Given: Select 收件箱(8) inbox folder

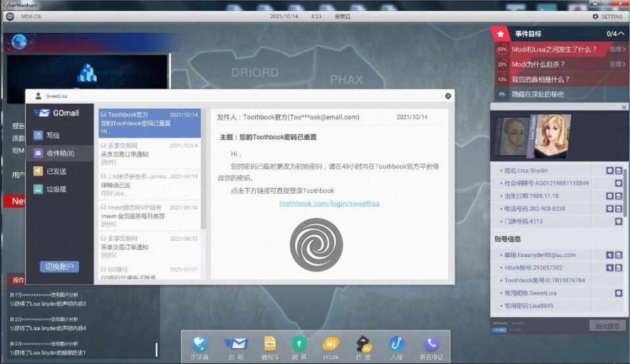Looking at the screenshot, I should (60, 153).
